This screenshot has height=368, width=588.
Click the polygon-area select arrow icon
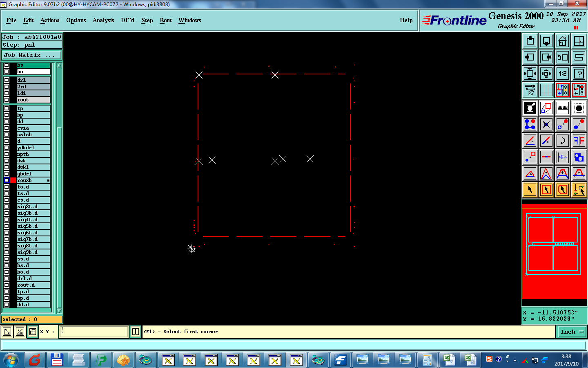click(x=563, y=190)
